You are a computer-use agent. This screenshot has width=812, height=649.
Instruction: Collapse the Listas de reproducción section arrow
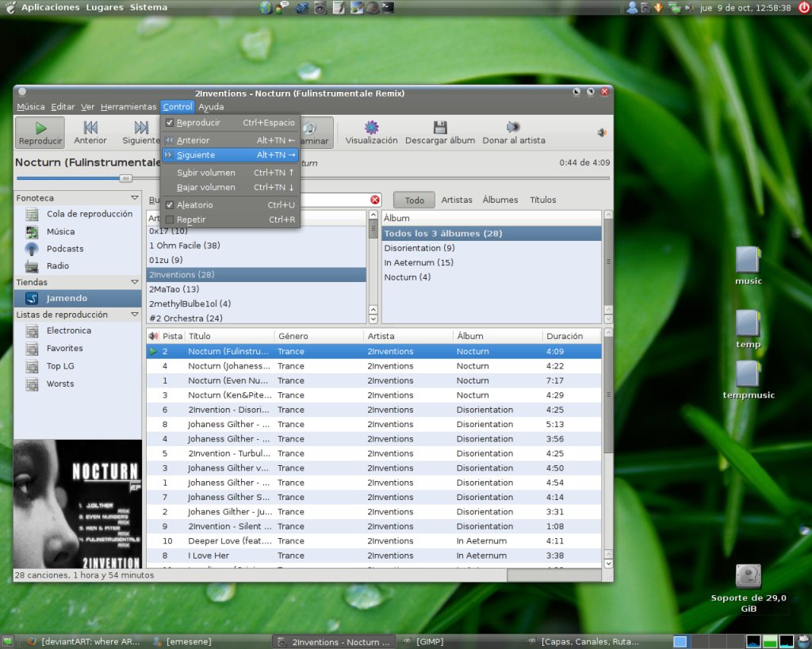(135, 314)
